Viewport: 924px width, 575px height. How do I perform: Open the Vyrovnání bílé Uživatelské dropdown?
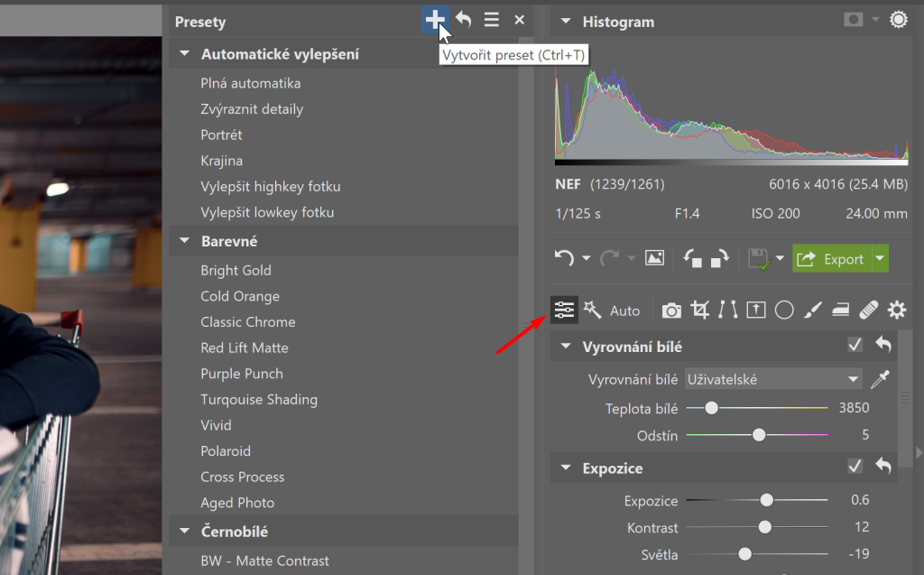pyautogui.click(x=773, y=379)
